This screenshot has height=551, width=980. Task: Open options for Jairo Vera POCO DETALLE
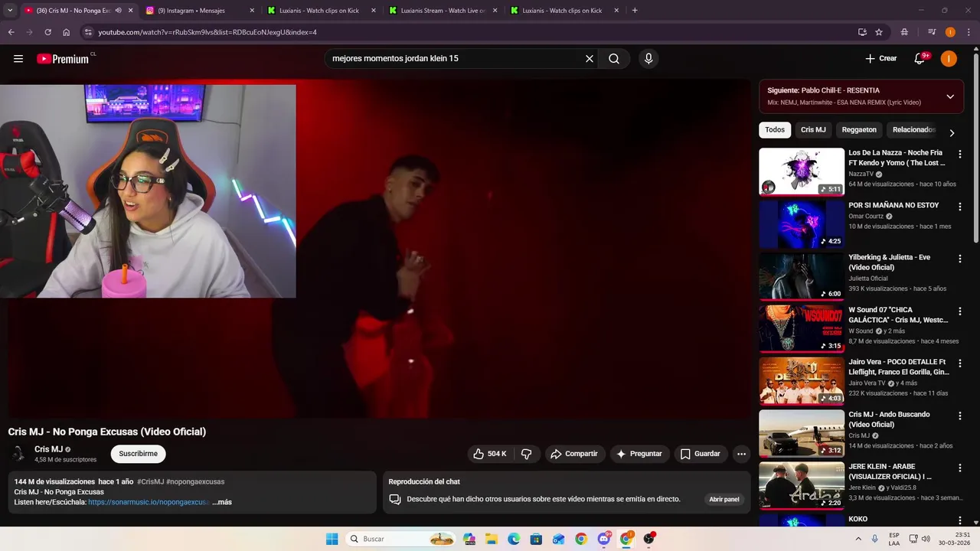click(x=959, y=363)
